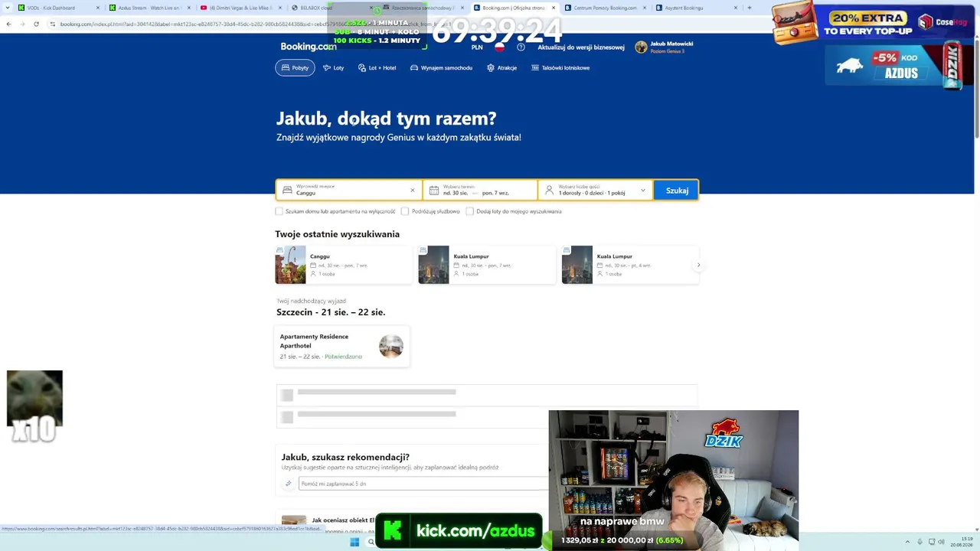Show hidden system tray icons
Screen dimensions: 980x551
coord(907,542)
